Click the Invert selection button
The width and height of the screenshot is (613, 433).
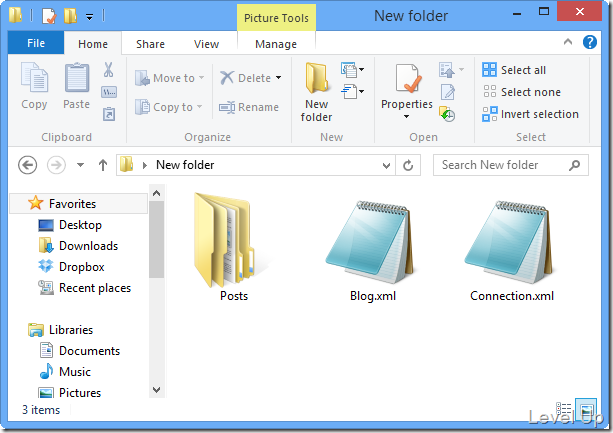[530, 114]
